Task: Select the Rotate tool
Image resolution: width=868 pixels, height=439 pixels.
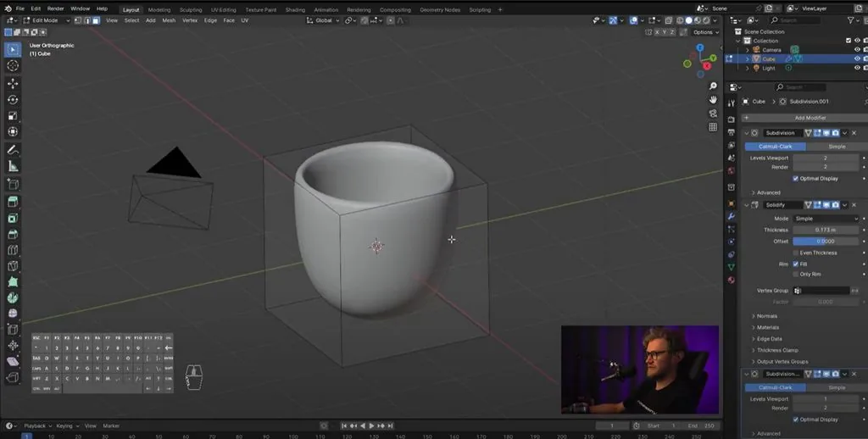Action: [x=13, y=100]
